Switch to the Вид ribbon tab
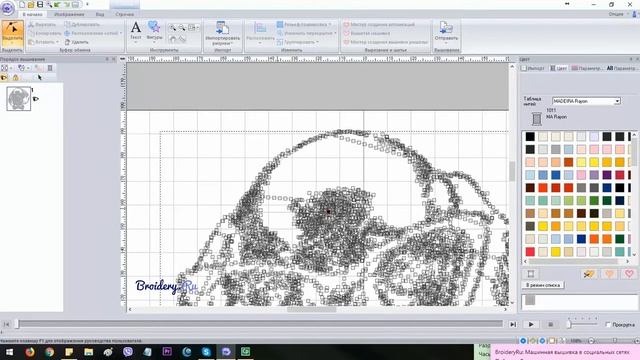Screen dimensions: 640x360 [100, 14]
